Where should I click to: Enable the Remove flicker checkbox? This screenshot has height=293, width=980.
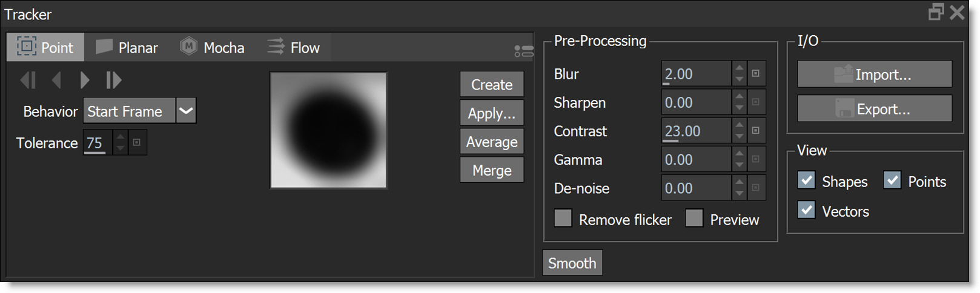(563, 219)
